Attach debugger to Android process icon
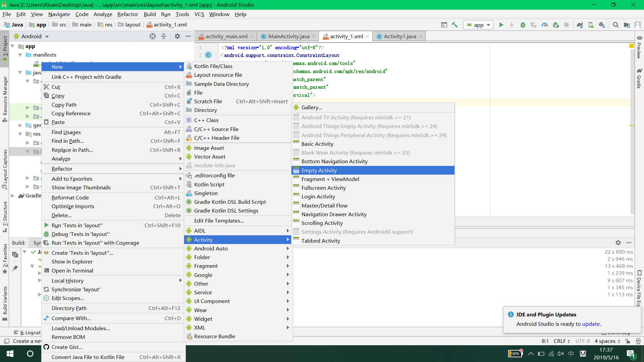This screenshot has height=362, width=644. coord(556,25)
